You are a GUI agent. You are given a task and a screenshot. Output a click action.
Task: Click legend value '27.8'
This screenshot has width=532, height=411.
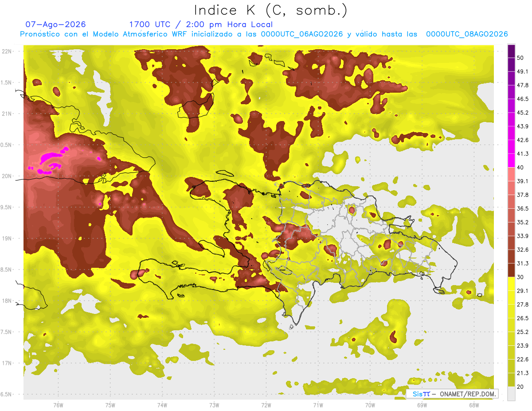pos(522,304)
